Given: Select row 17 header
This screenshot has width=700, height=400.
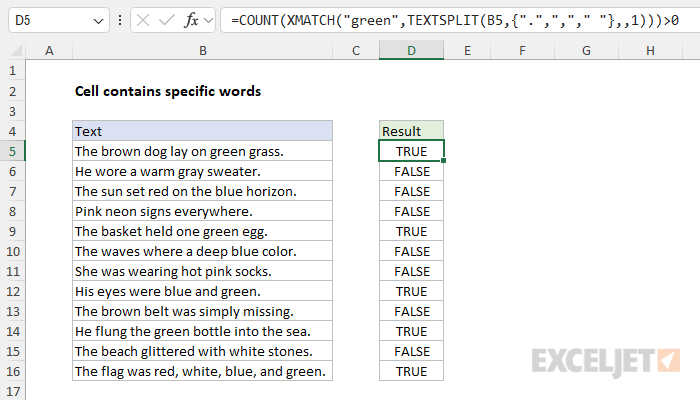Looking at the screenshot, I should (12, 391).
